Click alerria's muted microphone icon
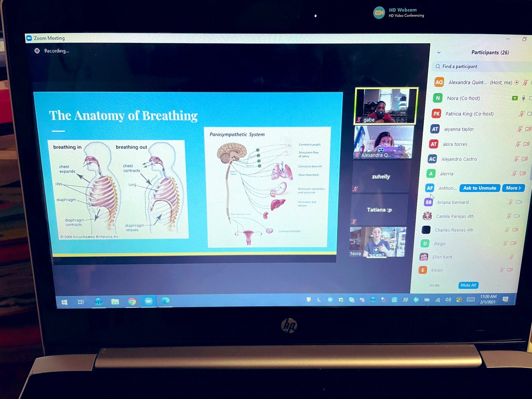 (x=514, y=174)
